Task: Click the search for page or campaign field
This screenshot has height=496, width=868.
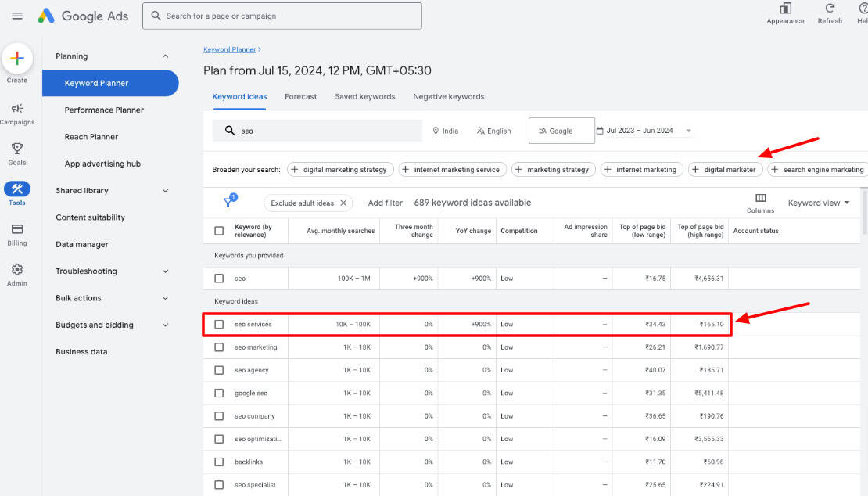Action: [x=282, y=16]
